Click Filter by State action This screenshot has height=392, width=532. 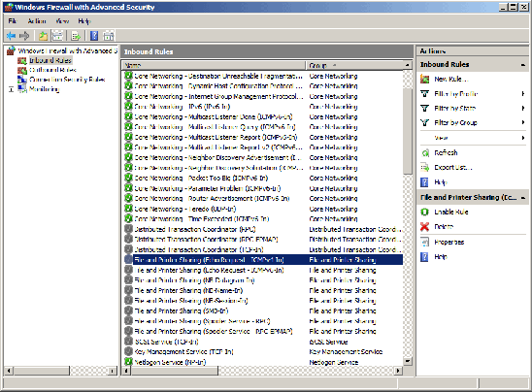(454, 108)
